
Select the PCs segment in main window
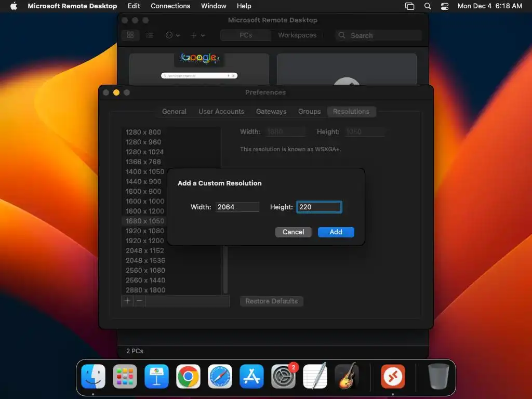246,35
